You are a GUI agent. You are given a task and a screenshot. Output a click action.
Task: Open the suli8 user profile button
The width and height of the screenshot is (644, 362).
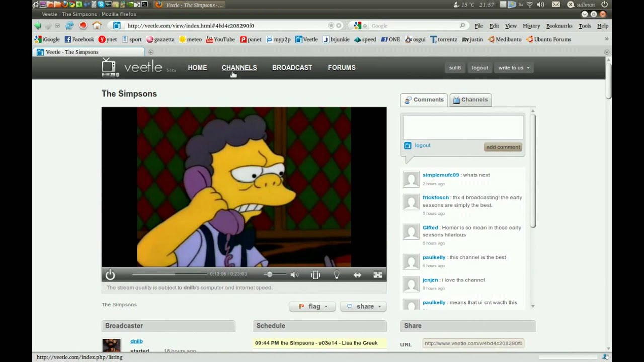pyautogui.click(x=455, y=68)
